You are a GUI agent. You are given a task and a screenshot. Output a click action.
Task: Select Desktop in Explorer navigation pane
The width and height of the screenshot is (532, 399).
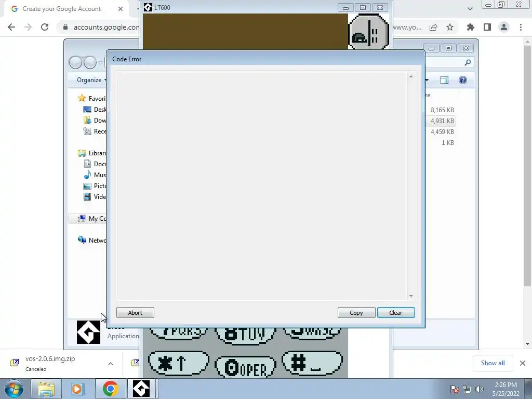pyautogui.click(x=95, y=109)
